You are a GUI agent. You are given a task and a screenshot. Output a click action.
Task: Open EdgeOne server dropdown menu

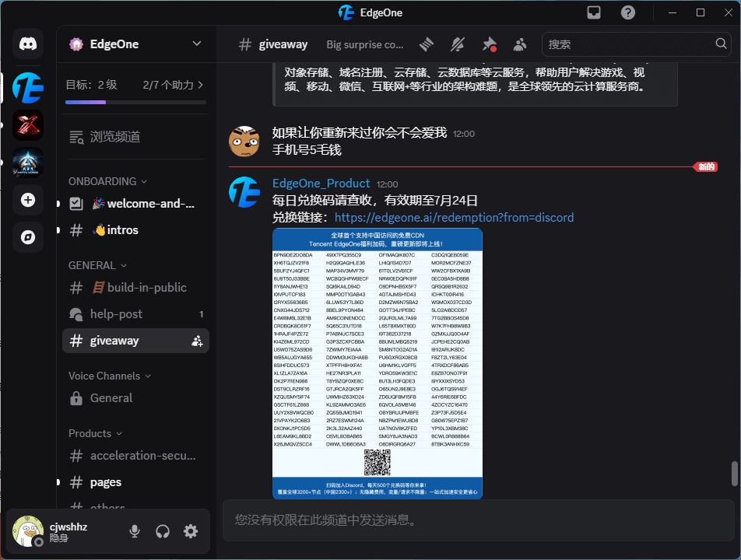(x=197, y=44)
